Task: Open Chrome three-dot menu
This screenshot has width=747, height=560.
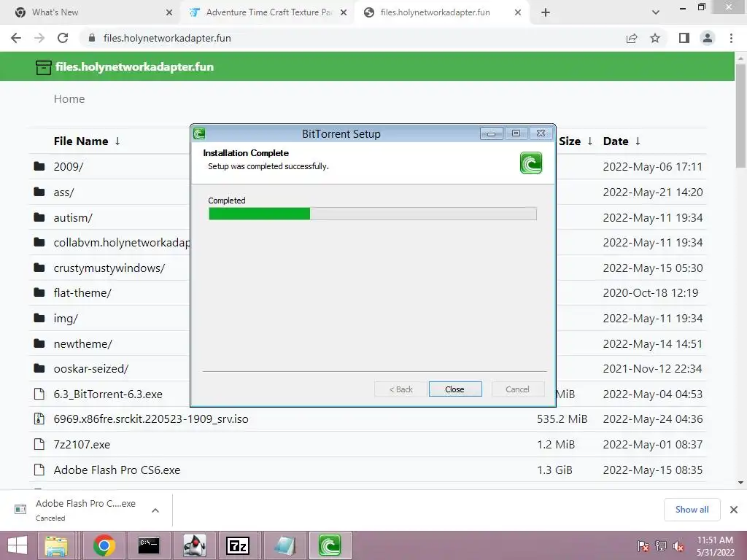Action: [731, 38]
